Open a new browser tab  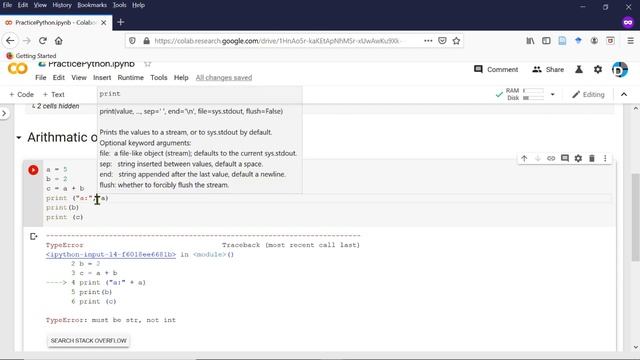(x=120, y=22)
